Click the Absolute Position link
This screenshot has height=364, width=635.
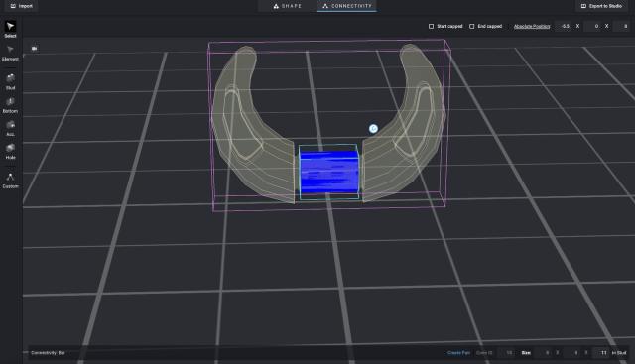click(532, 27)
